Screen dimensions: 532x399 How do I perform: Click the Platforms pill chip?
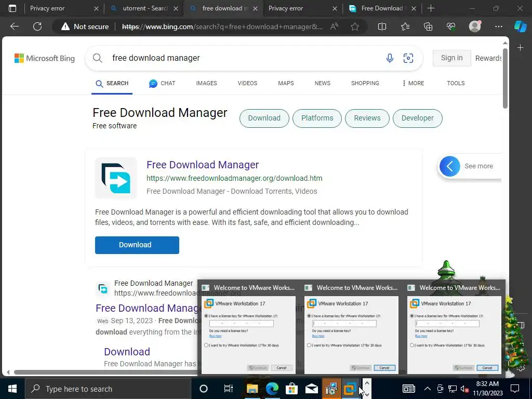pos(317,118)
